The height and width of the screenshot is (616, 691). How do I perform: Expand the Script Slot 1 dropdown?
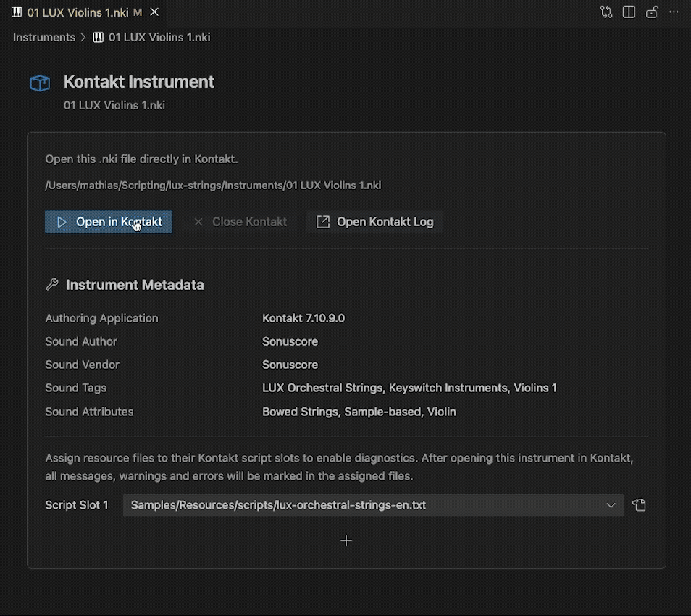(x=611, y=505)
